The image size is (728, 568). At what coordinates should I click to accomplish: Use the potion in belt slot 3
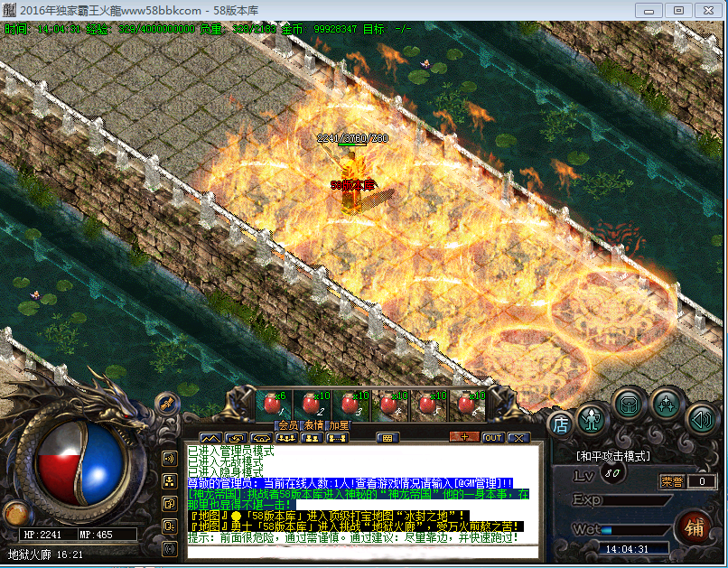352,405
